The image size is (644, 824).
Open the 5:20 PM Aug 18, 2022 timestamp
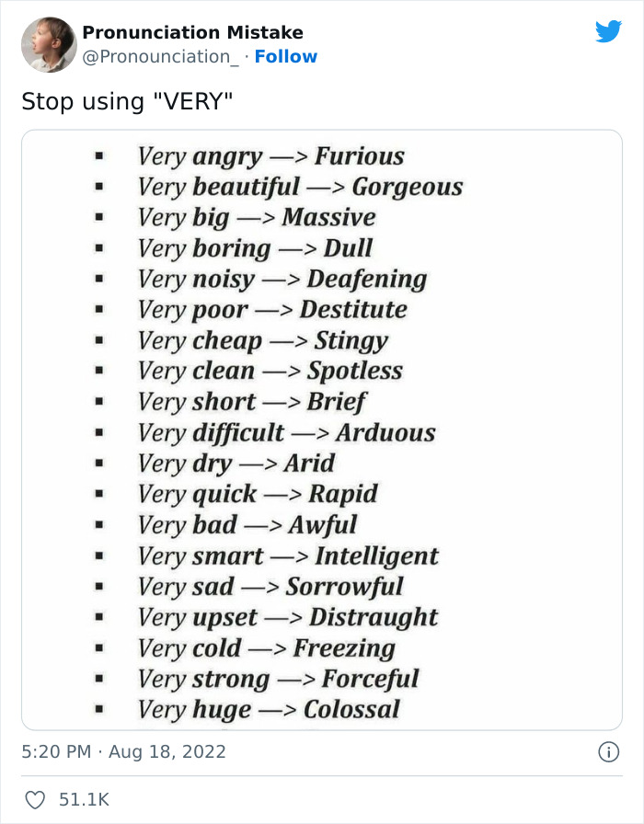tap(123, 752)
